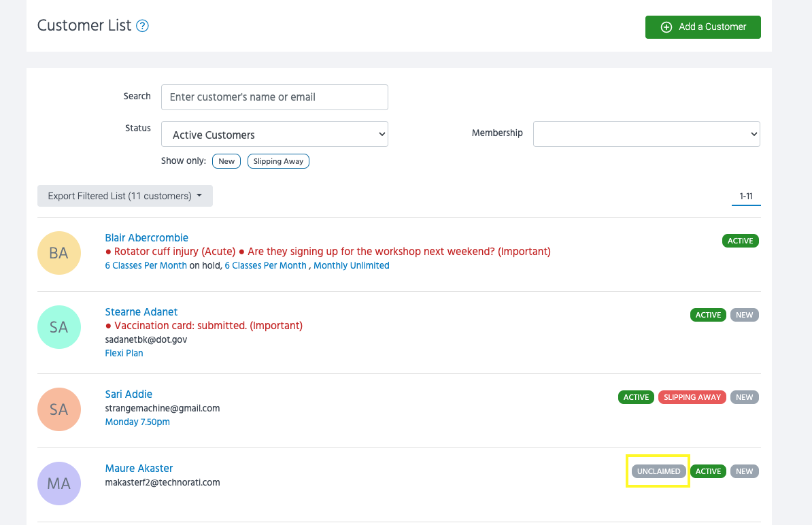
Task: Open the Status dropdown
Action: pyautogui.click(x=274, y=135)
